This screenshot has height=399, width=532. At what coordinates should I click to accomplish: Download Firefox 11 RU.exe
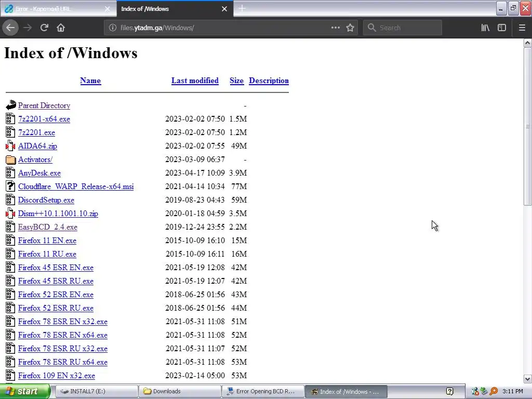(47, 254)
